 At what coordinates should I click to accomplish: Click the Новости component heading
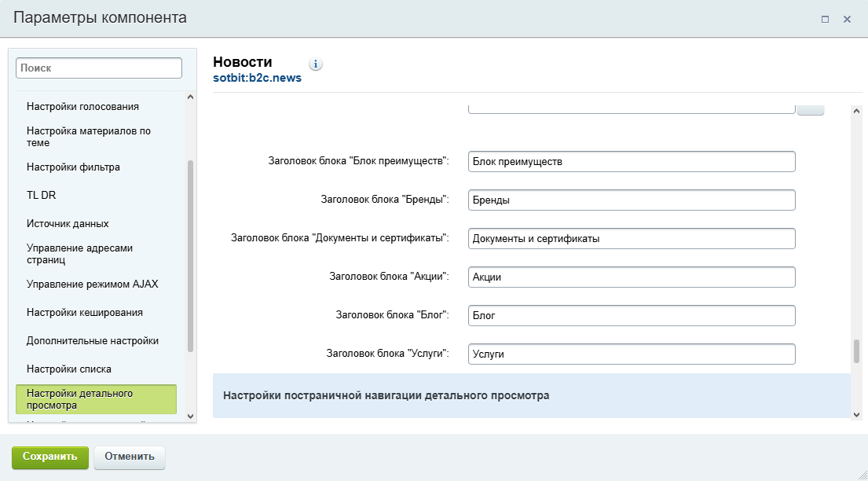(243, 61)
